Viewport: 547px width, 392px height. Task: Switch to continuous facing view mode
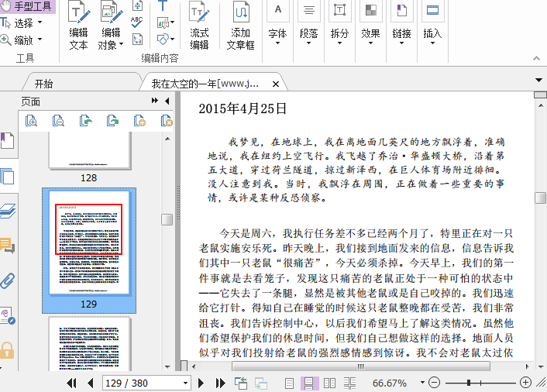349,383
